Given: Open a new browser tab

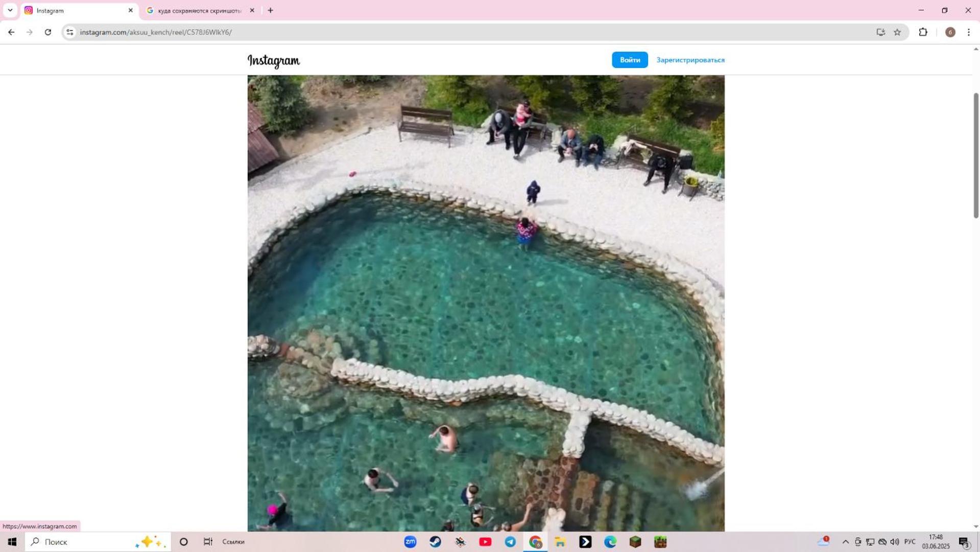Looking at the screenshot, I should 270,10.
